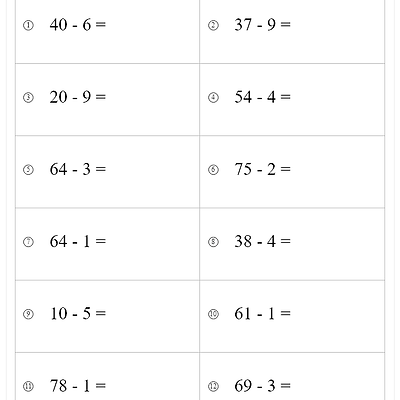This screenshot has height=400, width=400.
Task: Click the circled number 2 marker
Action: (x=213, y=25)
